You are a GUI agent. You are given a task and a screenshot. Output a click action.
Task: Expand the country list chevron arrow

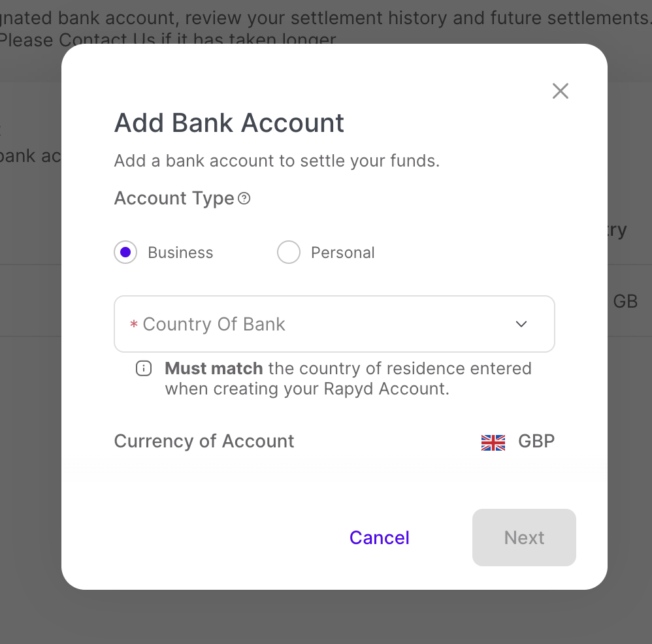[x=521, y=324]
